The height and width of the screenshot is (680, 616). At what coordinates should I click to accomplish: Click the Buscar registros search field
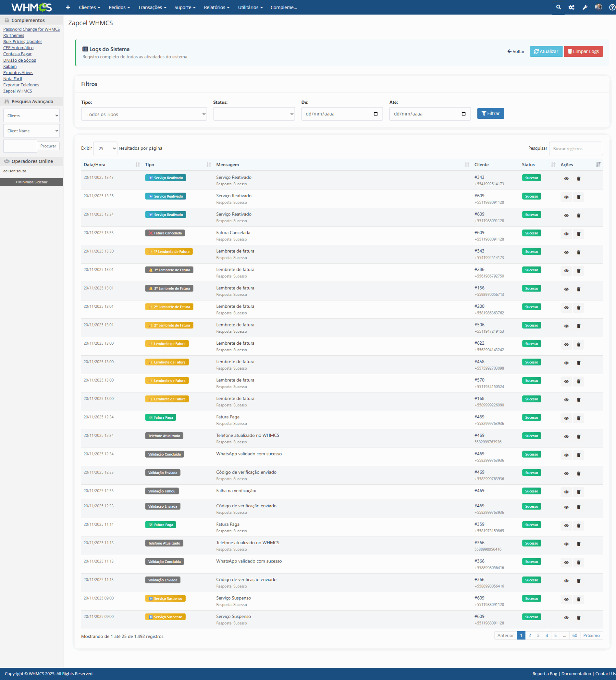click(575, 149)
